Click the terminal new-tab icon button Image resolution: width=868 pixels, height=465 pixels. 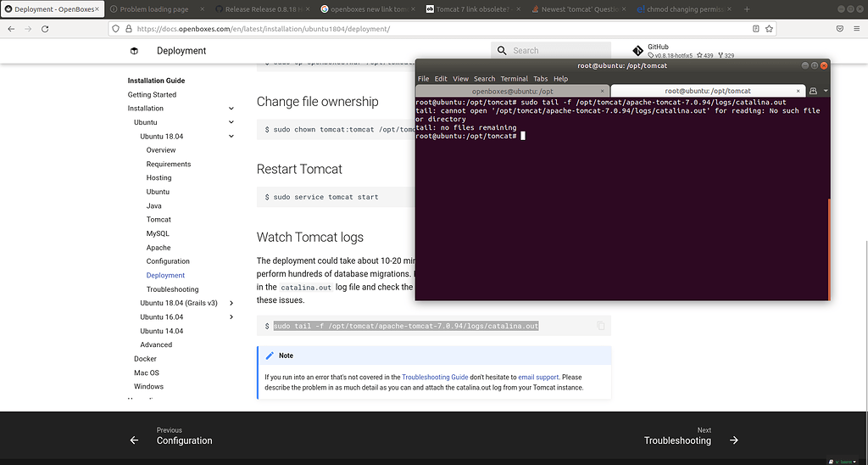tap(813, 90)
